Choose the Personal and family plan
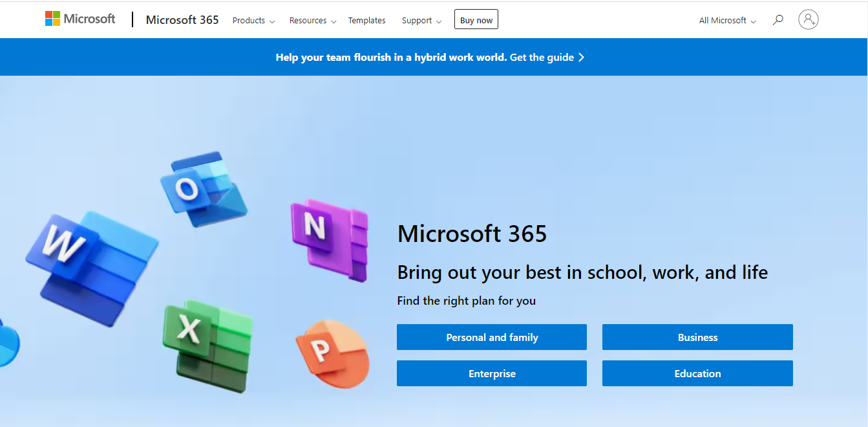The width and height of the screenshot is (868, 427). pos(492,337)
